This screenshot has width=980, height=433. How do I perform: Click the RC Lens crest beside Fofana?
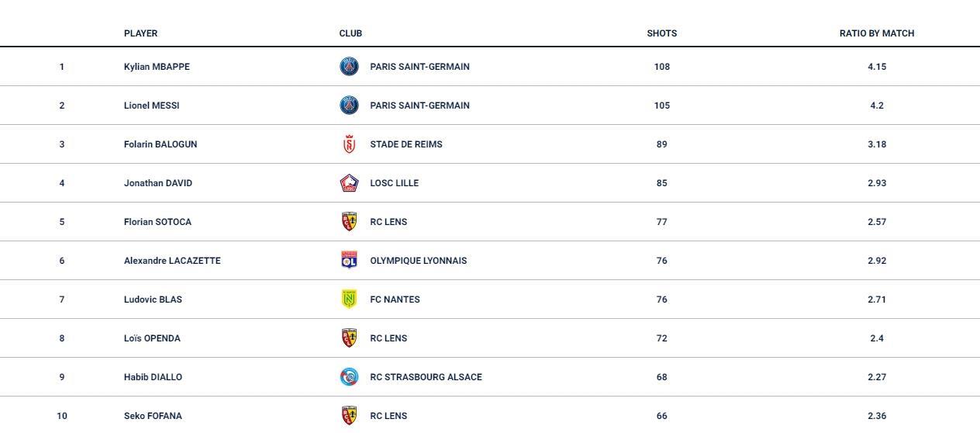click(349, 416)
